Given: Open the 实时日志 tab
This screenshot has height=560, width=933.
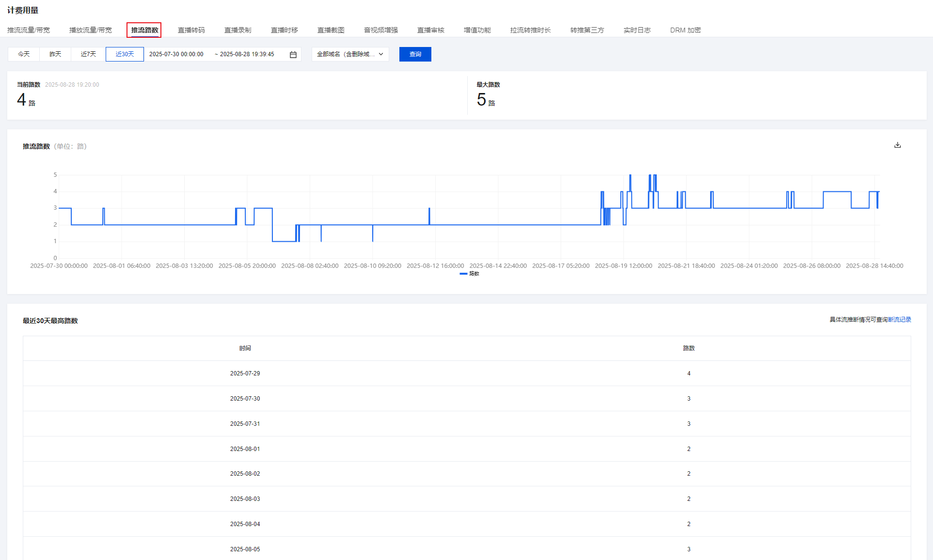Looking at the screenshot, I should pyautogui.click(x=637, y=30).
